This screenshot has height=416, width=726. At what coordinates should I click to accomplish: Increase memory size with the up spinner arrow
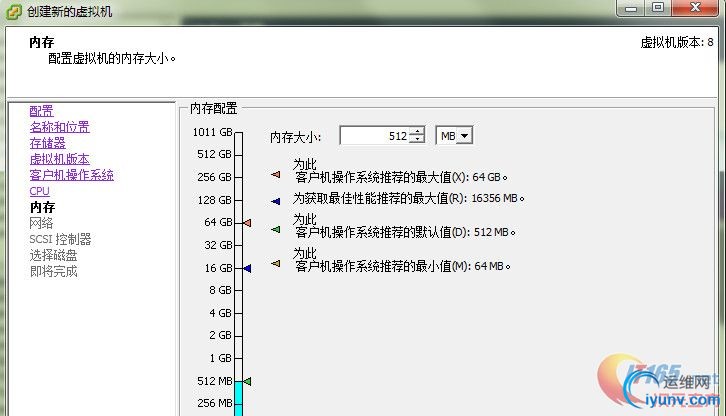(418, 132)
